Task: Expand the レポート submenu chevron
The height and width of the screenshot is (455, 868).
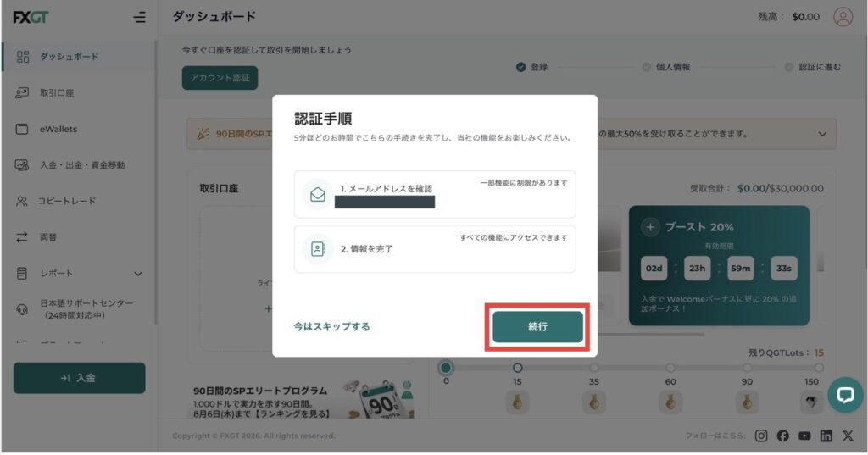Action: click(138, 274)
